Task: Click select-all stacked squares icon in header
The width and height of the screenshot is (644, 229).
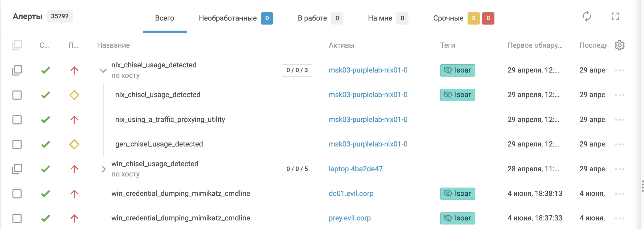Action: click(17, 45)
